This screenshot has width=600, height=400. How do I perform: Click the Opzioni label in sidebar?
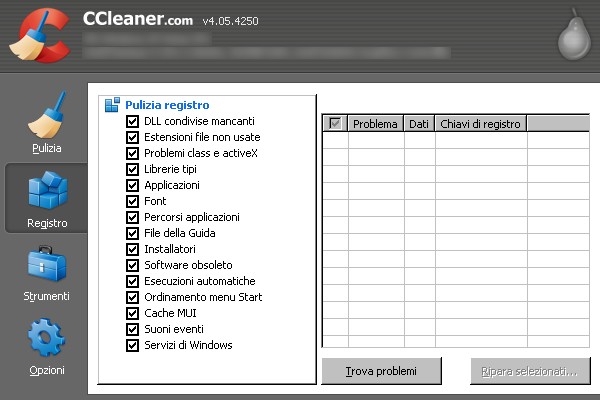pos(47,370)
